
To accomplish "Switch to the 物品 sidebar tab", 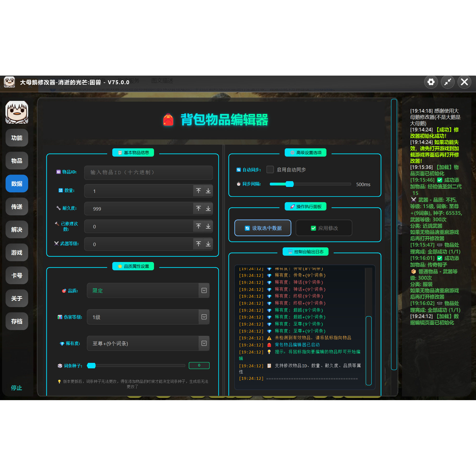I will 17,161.
